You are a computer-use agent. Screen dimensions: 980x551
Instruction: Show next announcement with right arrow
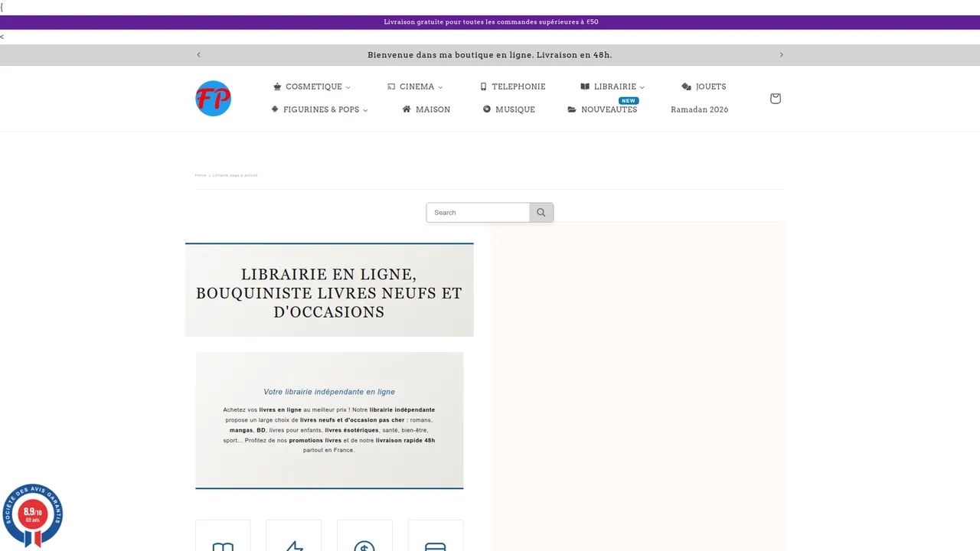point(781,55)
